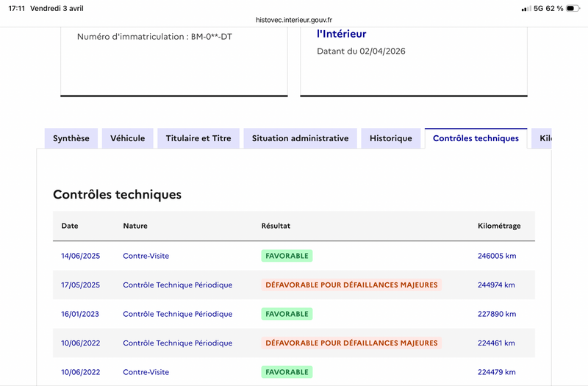Go to the Situation administrative tab
588x386 pixels.
300,138
